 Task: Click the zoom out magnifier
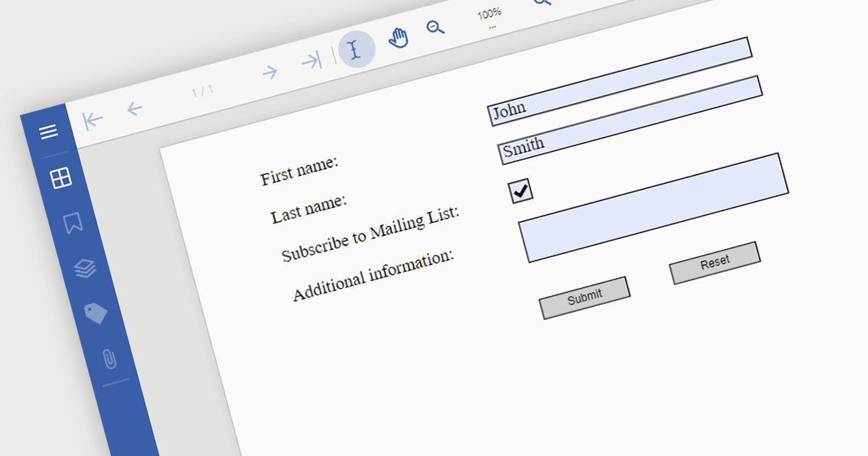pos(435,28)
